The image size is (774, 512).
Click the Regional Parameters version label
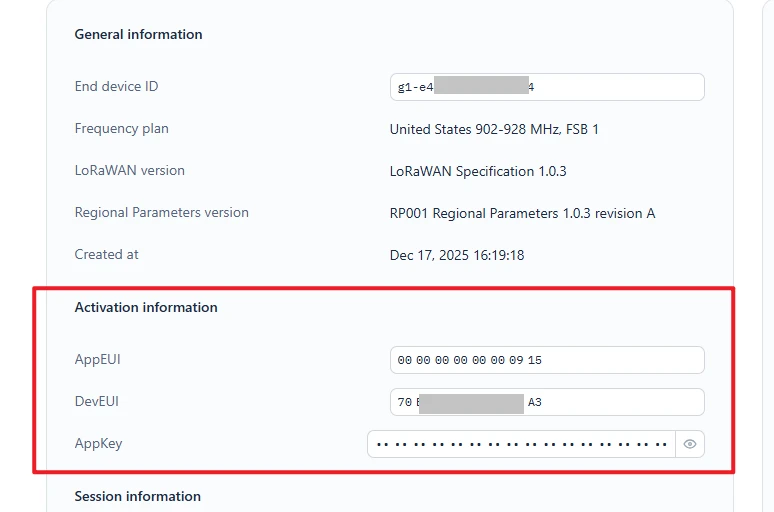click(161, 212)
